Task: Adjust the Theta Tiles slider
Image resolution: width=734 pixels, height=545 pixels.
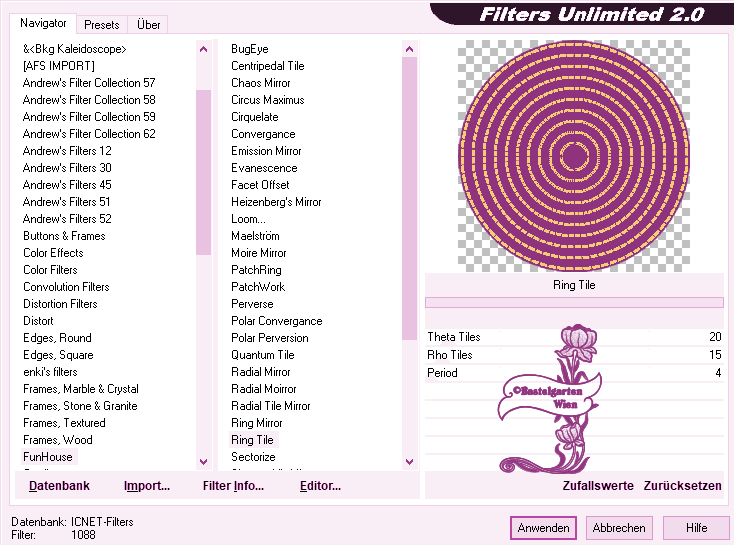Action: click(574, 337)
